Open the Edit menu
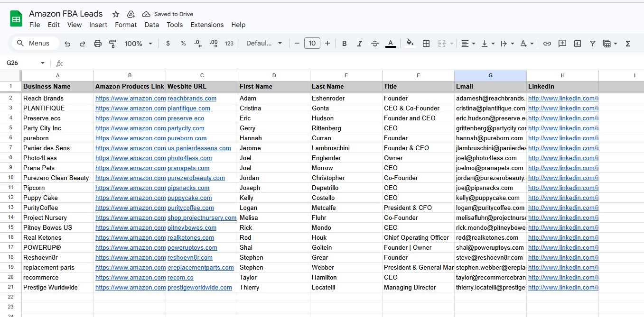The height and width of the screenshot is (317, 644). click(54, 25)
